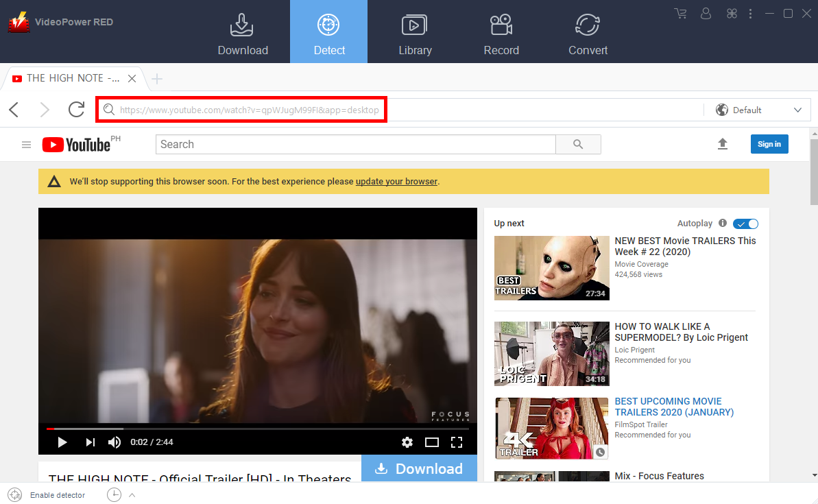This screenshot has width=818, height=504.
Task: Open the shopping cart in the title bar
Action: coord(680,13)
